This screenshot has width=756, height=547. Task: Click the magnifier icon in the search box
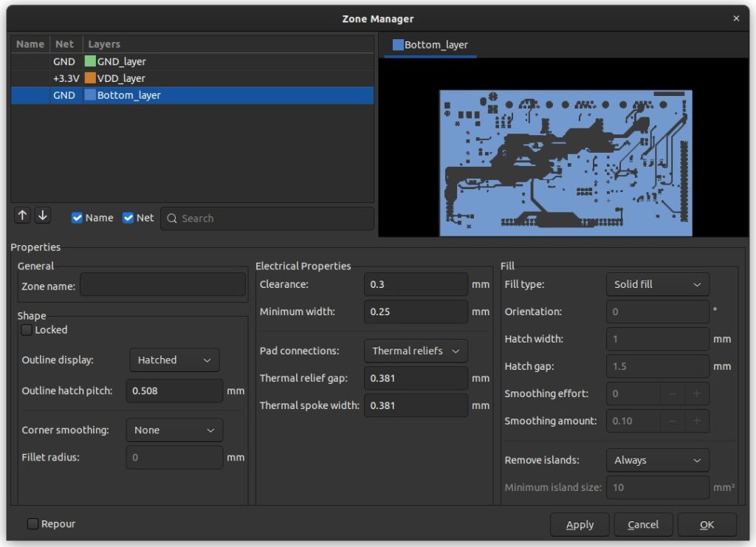click(171, 219)
